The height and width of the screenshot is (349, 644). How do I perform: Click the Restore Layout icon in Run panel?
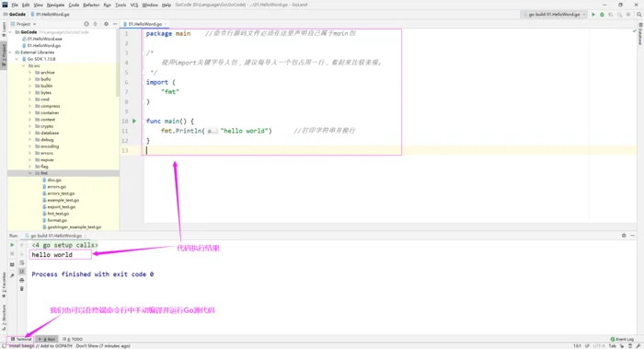[x=12, y=264]
